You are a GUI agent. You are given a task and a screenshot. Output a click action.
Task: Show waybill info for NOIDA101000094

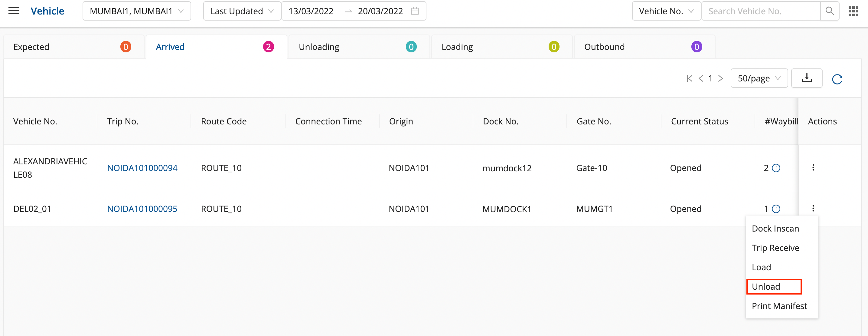[x=776, y=168]
